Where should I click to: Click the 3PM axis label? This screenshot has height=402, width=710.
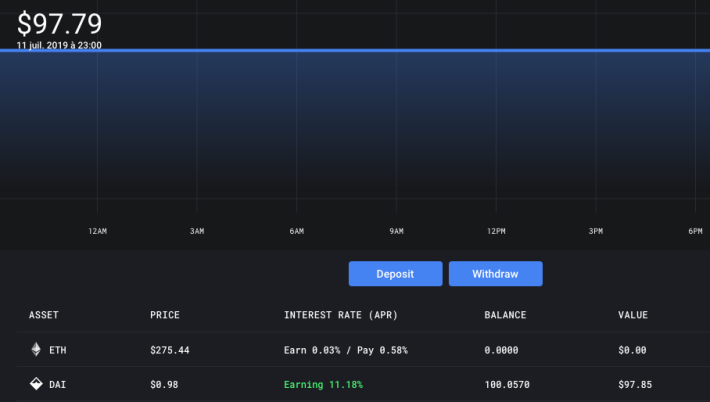[x=595, y=231]
